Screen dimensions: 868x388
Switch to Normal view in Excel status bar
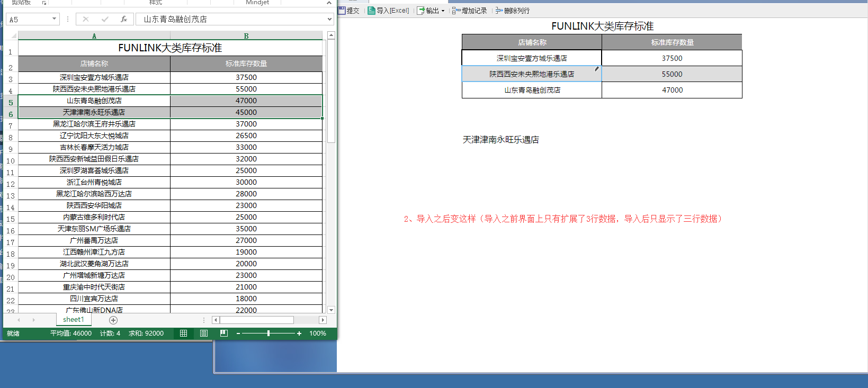pos(183,333)
